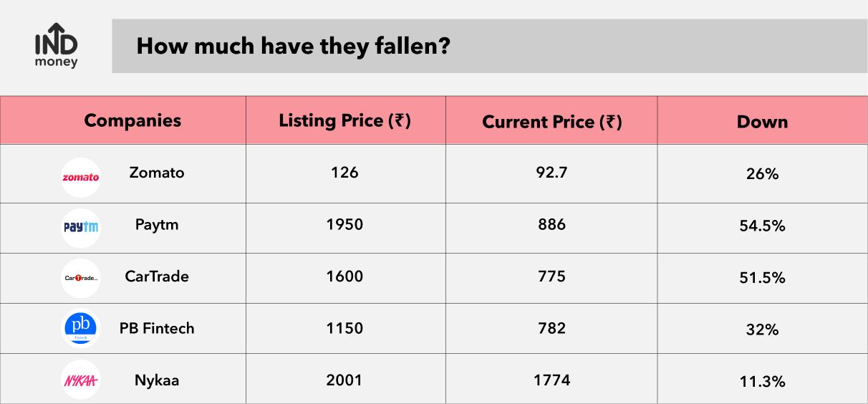Click Nykaa's 11.3% down value
The height and width of the screenshot is (404, 868).
click(x=762, y=382)
